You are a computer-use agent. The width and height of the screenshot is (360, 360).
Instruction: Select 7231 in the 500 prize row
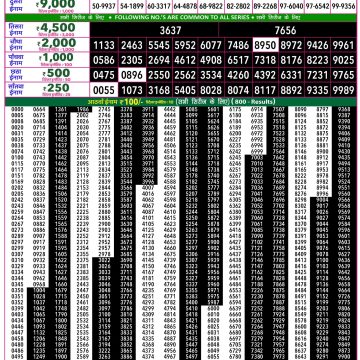317,75
